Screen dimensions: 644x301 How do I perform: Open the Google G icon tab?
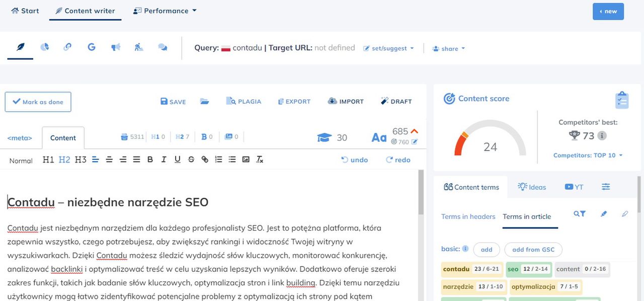tap(92, 47)
